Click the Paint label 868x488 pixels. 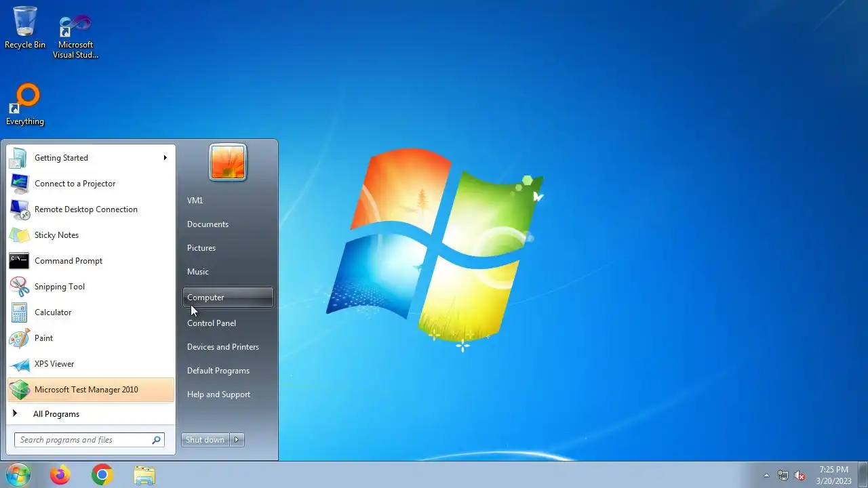pyautogui.click(x=43, y=338)
